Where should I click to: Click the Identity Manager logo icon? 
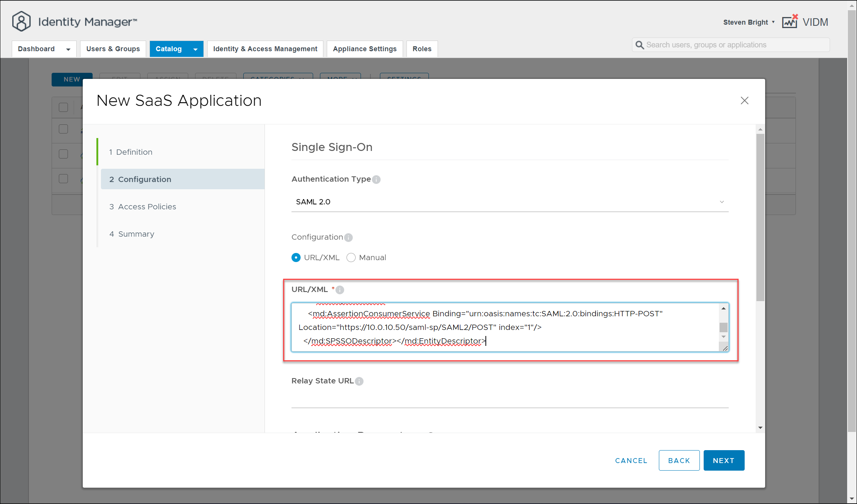click(x=21, y=21)
